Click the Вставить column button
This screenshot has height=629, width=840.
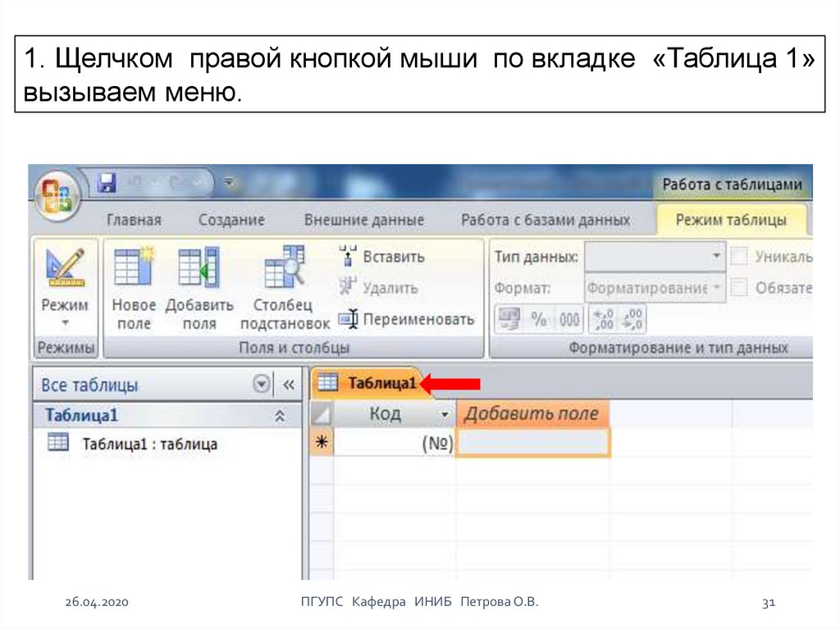pyautogui.click(x=382, y=257)
